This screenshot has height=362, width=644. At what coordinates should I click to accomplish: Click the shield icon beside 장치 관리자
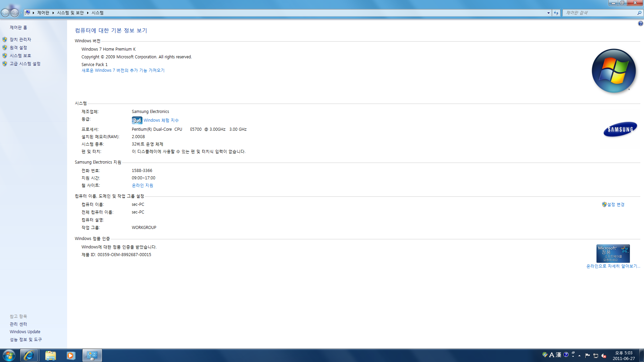tap(5, 40)
